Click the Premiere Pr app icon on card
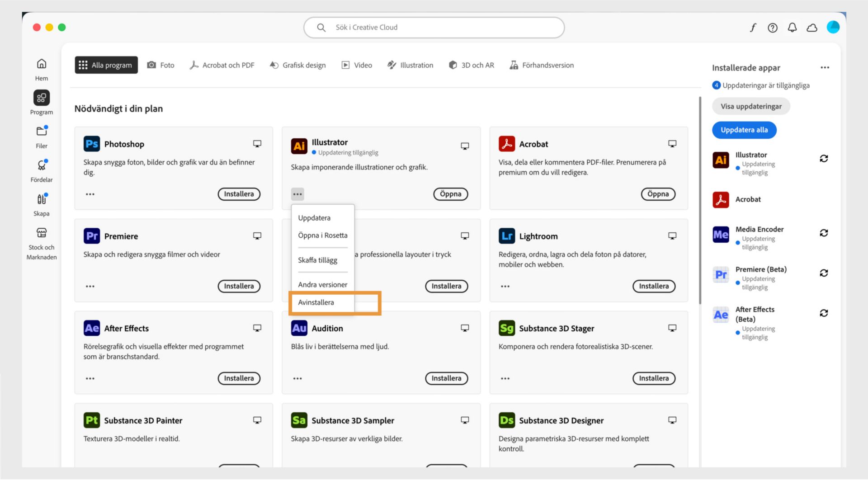The height and width of the screenshot is (480, 868). 92,236
